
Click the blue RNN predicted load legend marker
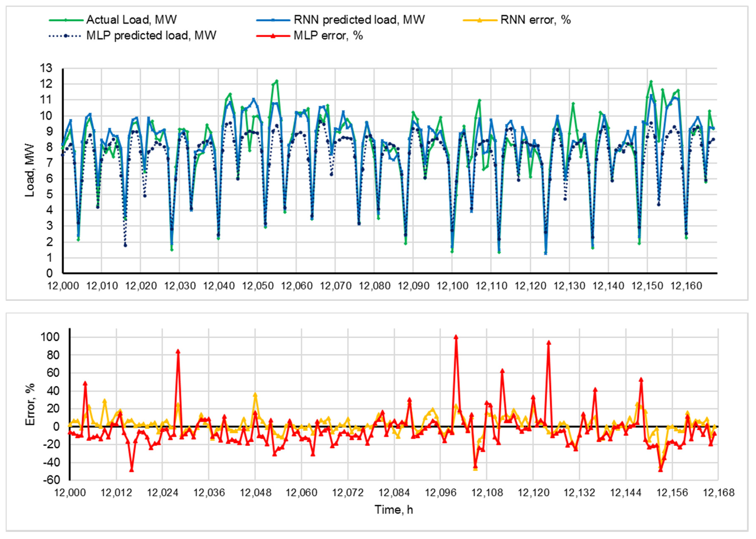coord(273,20)
